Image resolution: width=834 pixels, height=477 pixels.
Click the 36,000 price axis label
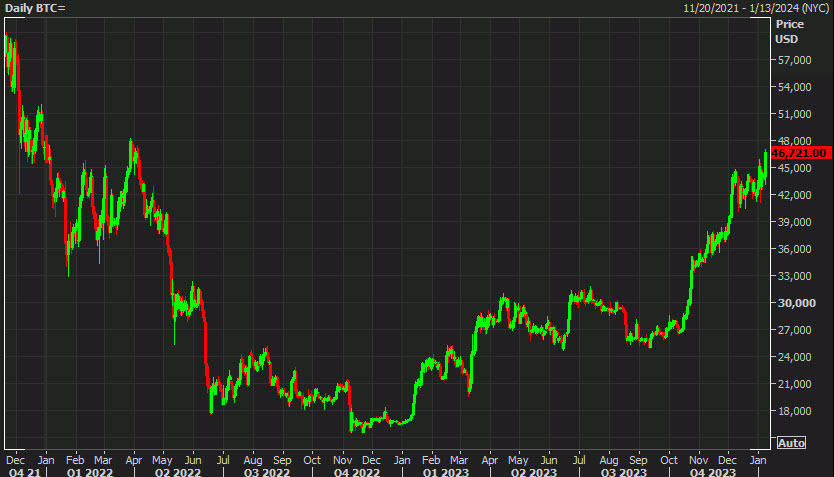(795, 249)
